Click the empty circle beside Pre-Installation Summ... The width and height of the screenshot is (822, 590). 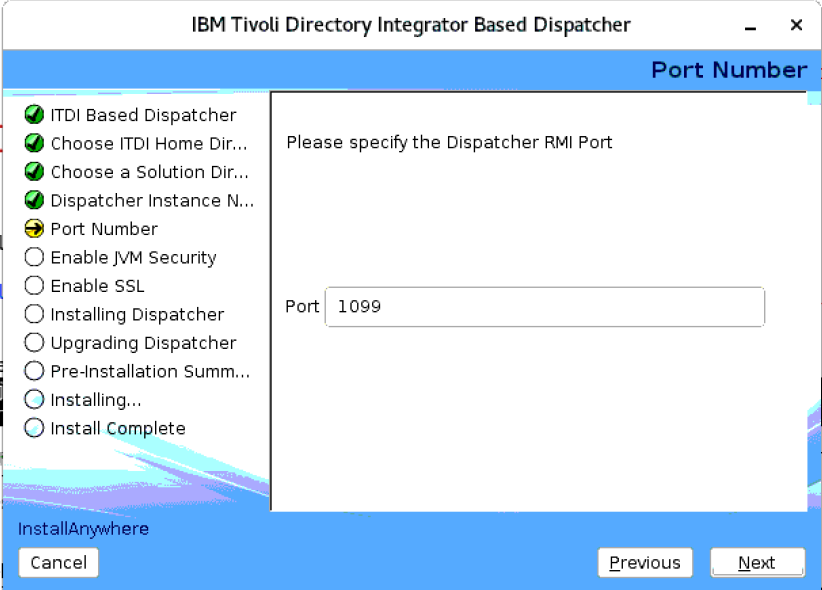click(34, 370)
